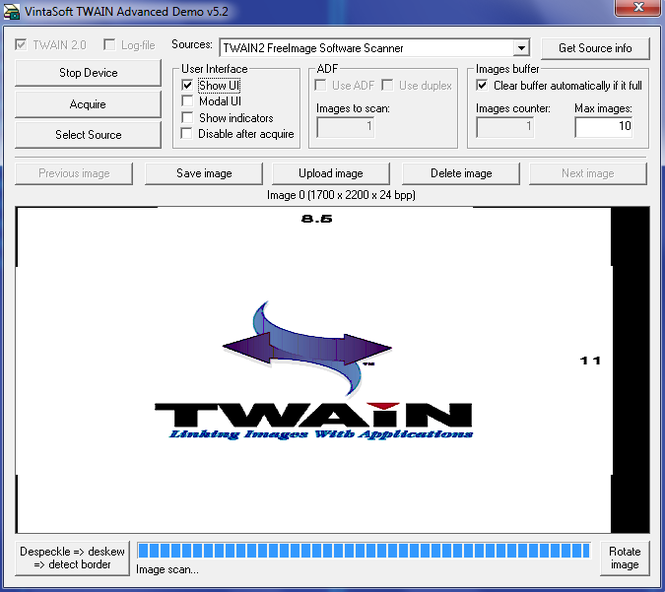Click the Images to scan field
This screenshot has height=592, width=665.
[x=345, y=126]
